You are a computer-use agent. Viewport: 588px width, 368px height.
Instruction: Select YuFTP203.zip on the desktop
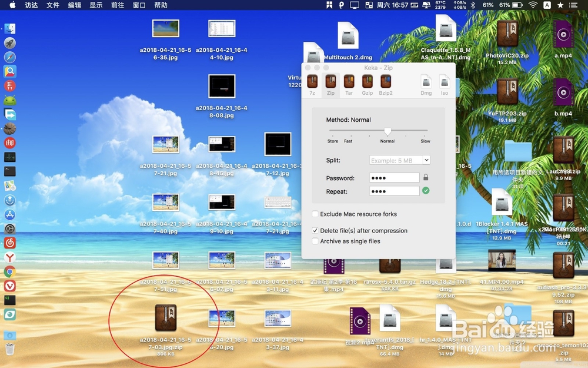(x=507, y=92)
